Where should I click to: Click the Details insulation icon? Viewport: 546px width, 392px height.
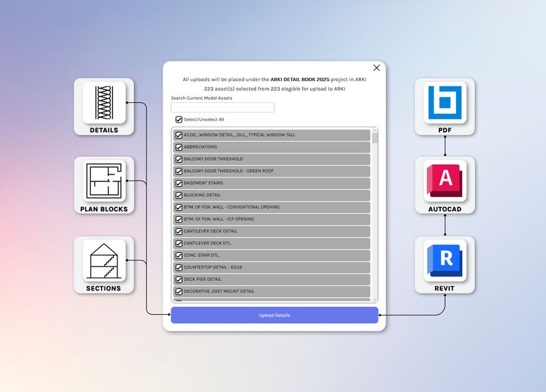click(x=104, y=103)
